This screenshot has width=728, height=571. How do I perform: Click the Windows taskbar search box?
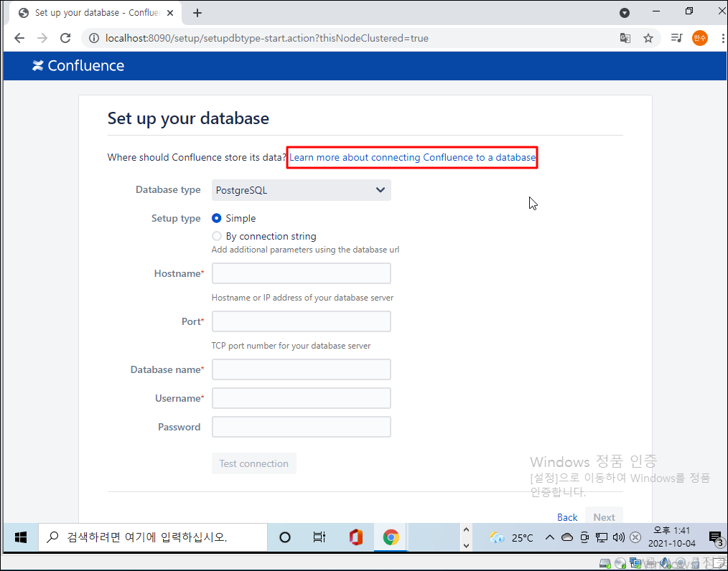[x=153, y=537]
